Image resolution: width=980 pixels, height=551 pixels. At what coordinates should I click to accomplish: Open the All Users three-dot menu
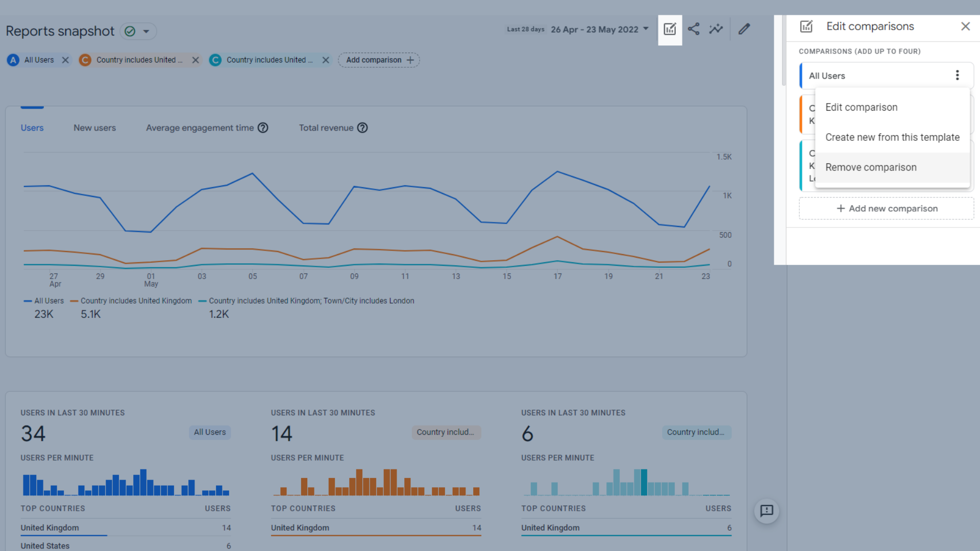tap(957, 76)
